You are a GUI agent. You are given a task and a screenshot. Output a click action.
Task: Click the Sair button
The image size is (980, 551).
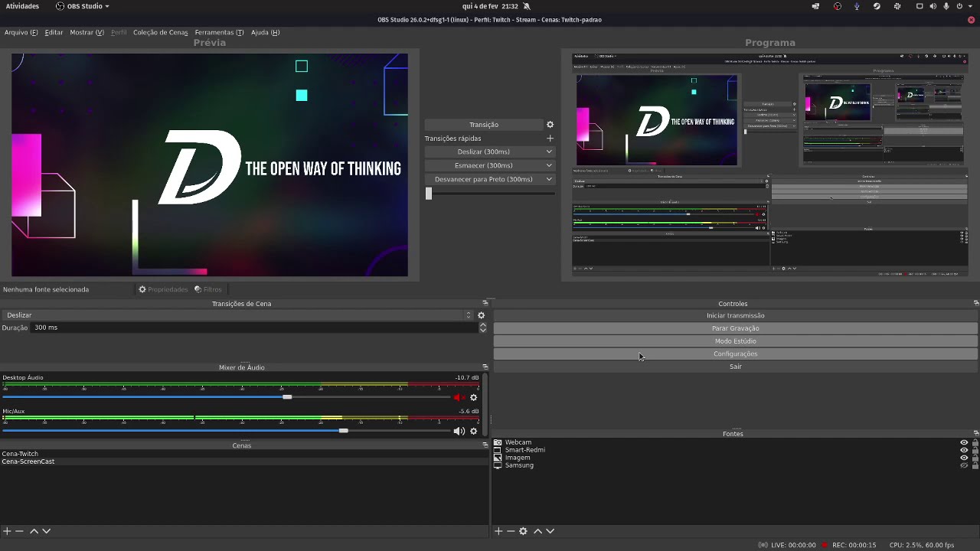[735, 367]
